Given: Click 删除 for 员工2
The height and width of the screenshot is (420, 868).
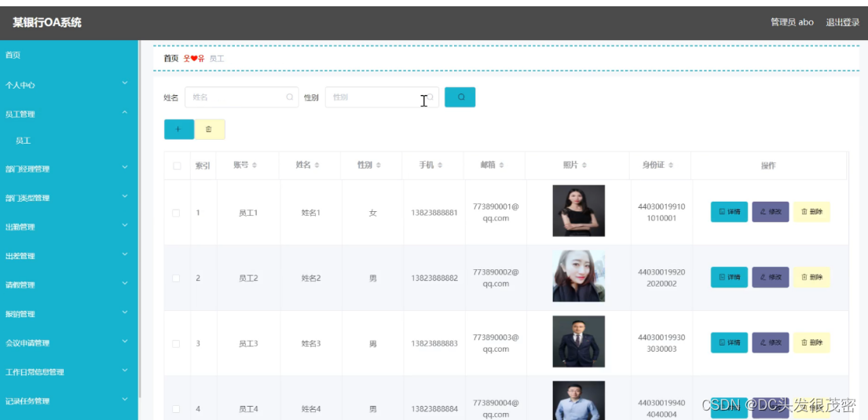Looking at the screenshot, I should pyautogui.click(x=811, y=276).
